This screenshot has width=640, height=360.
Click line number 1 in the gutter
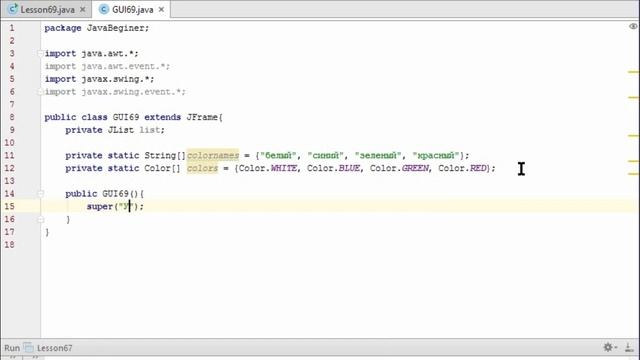[12, 28]
